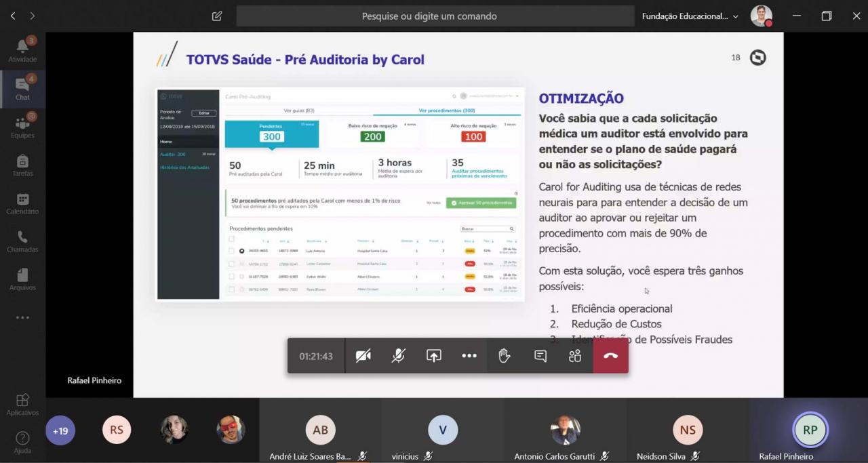
Task: Open more actions in call toolbar
Action: tap(469, 356)
